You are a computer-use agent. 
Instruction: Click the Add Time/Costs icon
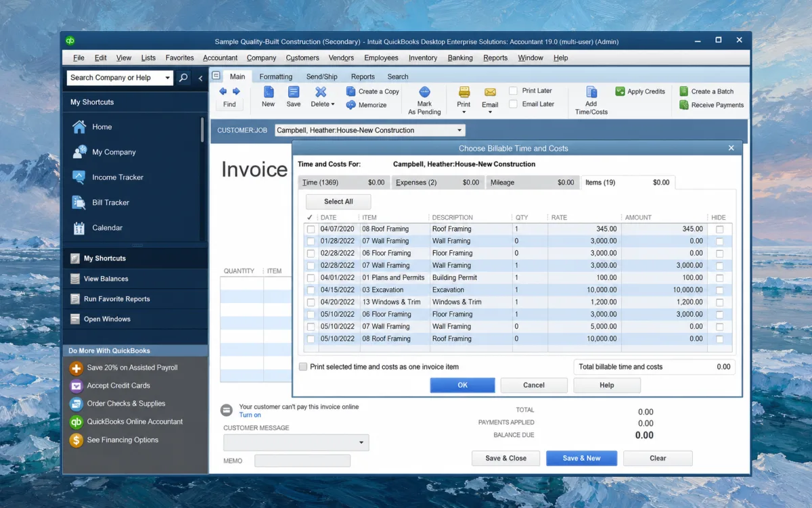[591, 92]
